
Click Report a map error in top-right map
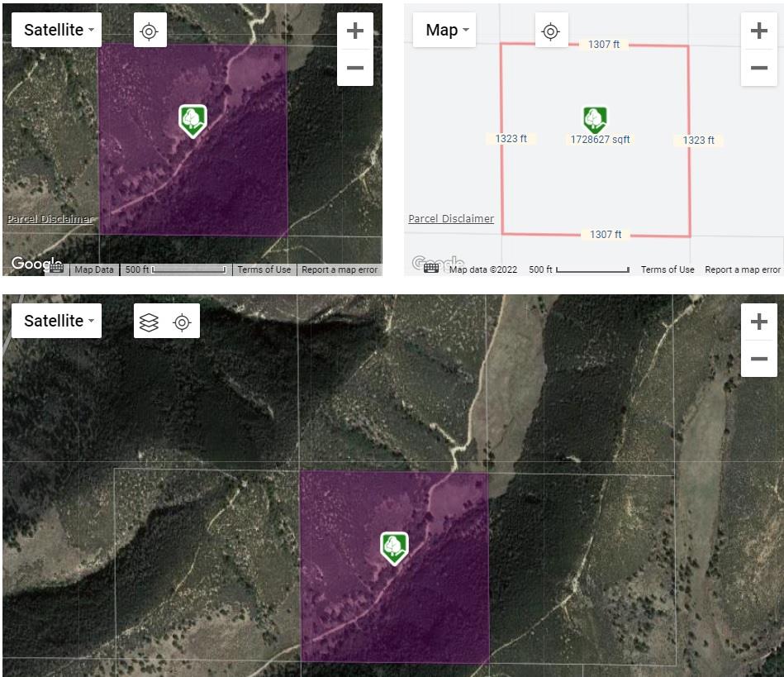[x=743, y=269]
